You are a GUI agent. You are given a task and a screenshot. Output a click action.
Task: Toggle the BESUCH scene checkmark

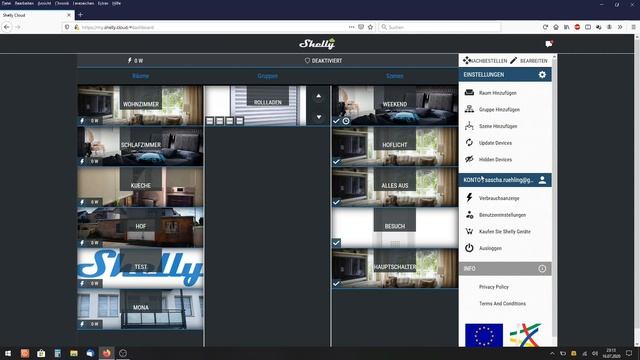tap(336, 243)
